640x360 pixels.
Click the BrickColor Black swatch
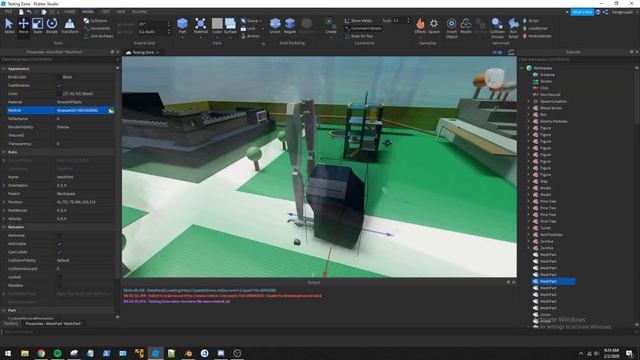[x=60, y=77]
